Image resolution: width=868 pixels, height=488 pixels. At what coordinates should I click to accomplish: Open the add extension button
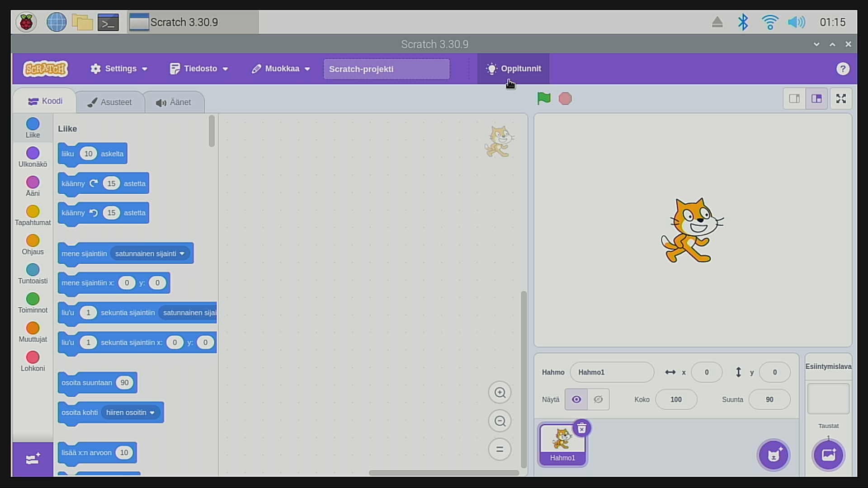33,459
